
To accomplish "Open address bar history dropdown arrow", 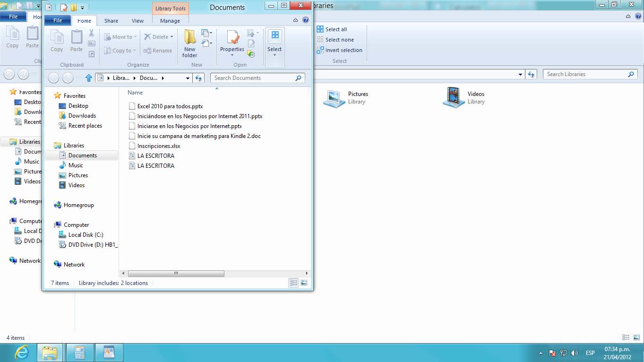I will (x=188, y=78).
